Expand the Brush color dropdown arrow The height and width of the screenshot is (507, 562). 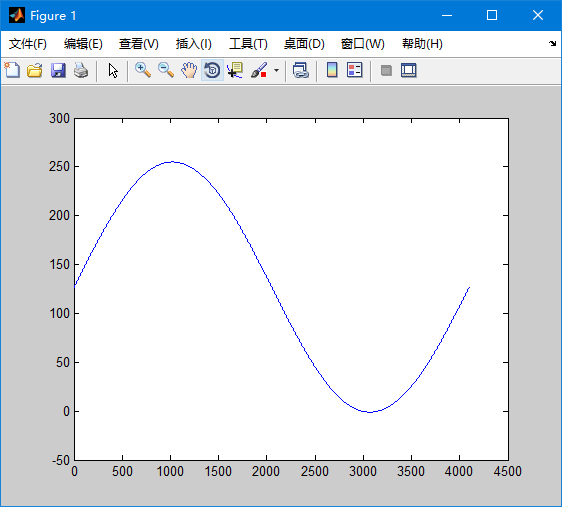pyautogui.click(x=276, y=70)
